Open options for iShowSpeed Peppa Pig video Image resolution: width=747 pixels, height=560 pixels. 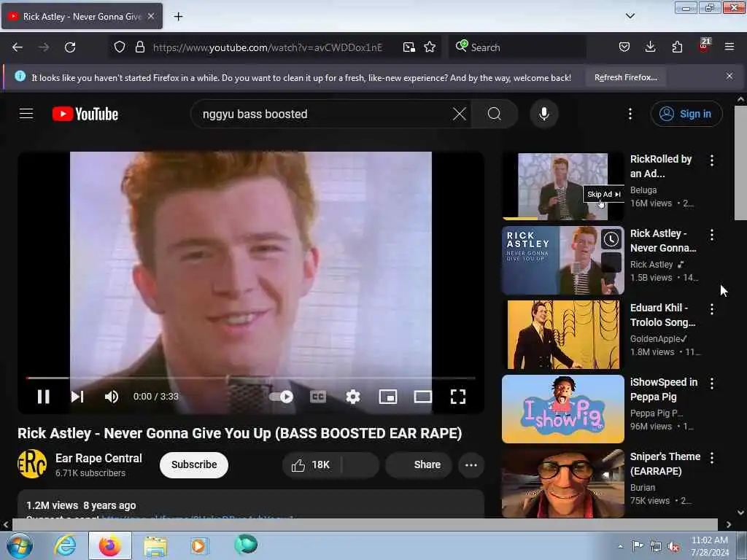712,384
